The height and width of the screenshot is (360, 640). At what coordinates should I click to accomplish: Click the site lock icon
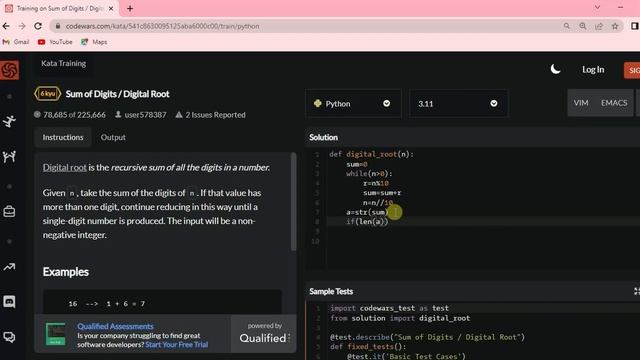(x=58, y=26)
